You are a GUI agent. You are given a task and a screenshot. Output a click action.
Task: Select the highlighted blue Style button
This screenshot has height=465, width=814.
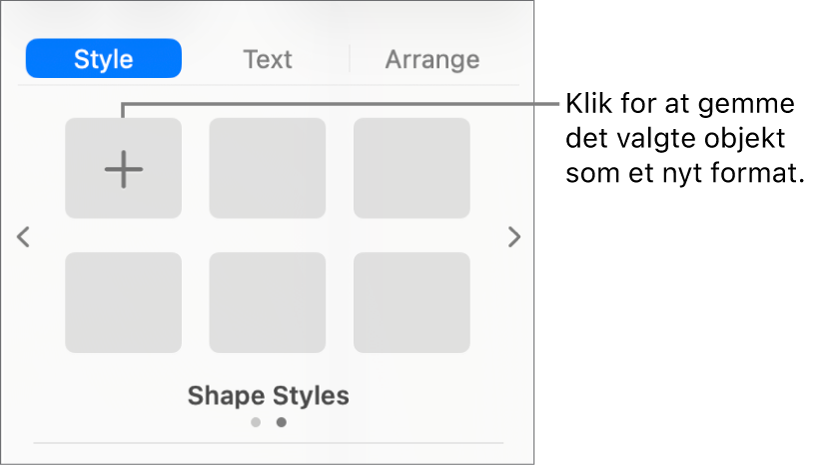[x=104, y=59]
